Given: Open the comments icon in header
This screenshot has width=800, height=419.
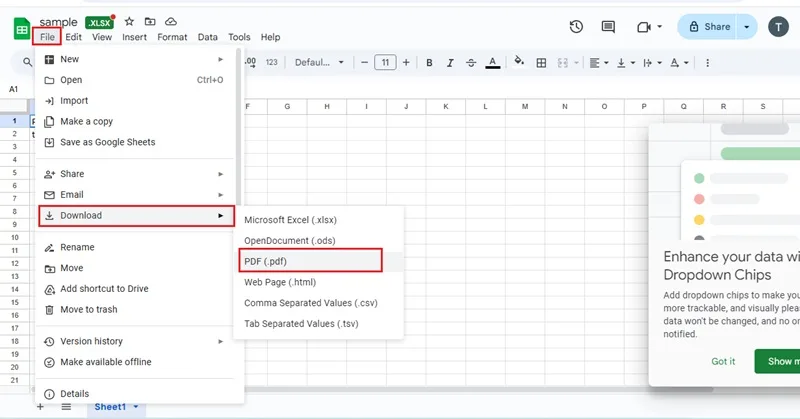Looking at the screenshot, I should 608,27.
